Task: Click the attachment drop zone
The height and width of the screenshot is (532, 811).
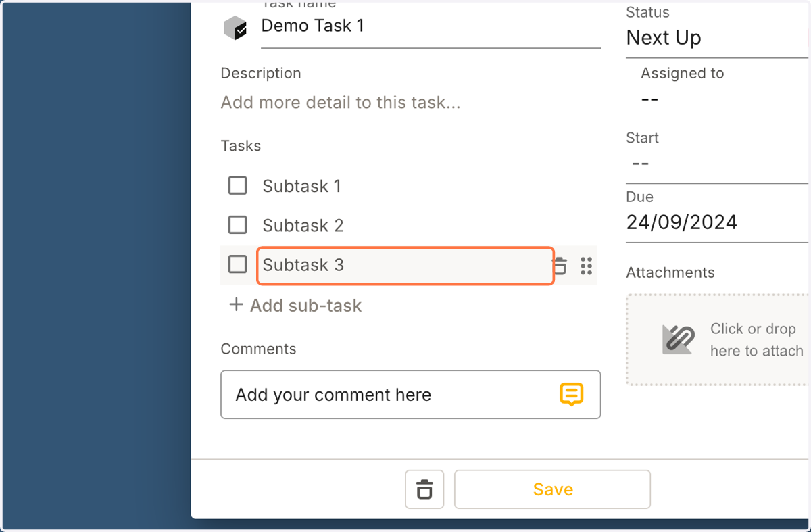Action: (718, 339)
